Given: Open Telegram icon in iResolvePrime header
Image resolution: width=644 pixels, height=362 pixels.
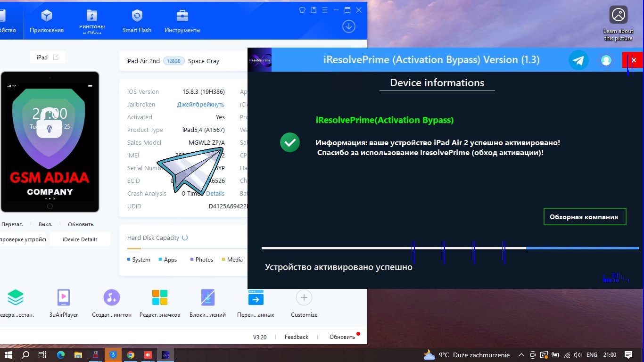Looking at the screenshot, I should click(x=578, y=60).
